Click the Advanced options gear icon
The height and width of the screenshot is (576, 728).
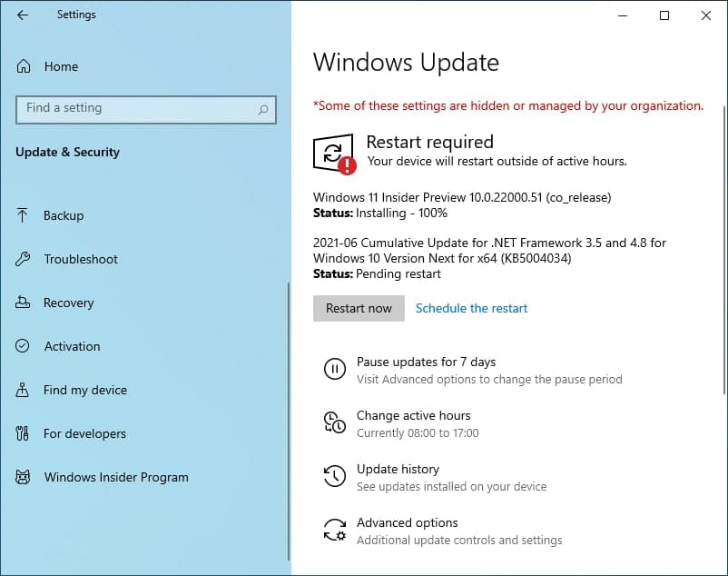(x=336, y=530)
